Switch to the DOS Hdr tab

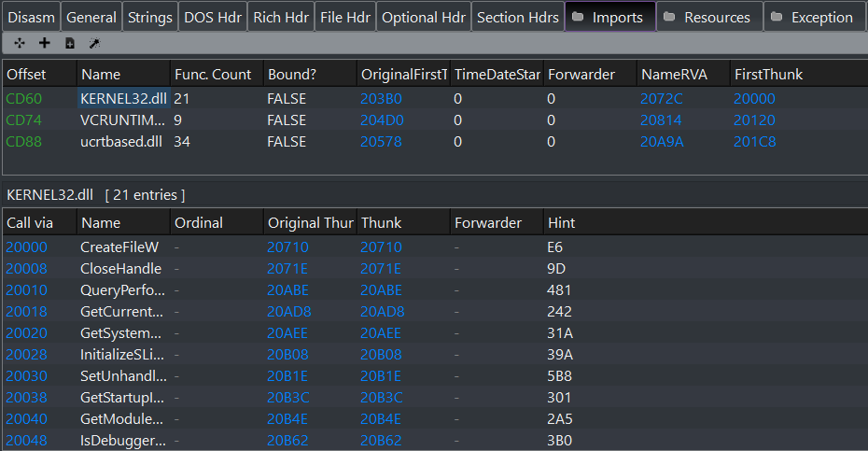[x=213, y=17]
